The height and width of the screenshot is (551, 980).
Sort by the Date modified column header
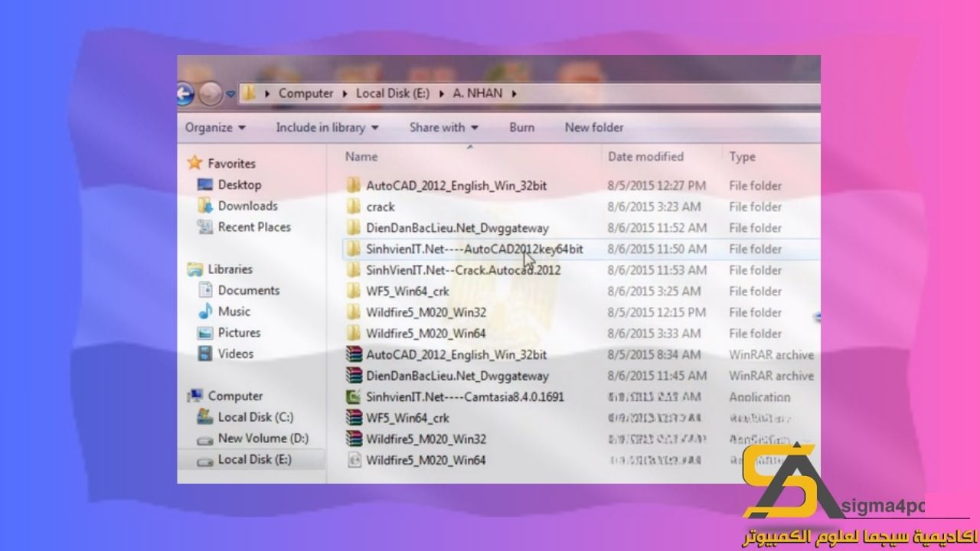(645, 157)
